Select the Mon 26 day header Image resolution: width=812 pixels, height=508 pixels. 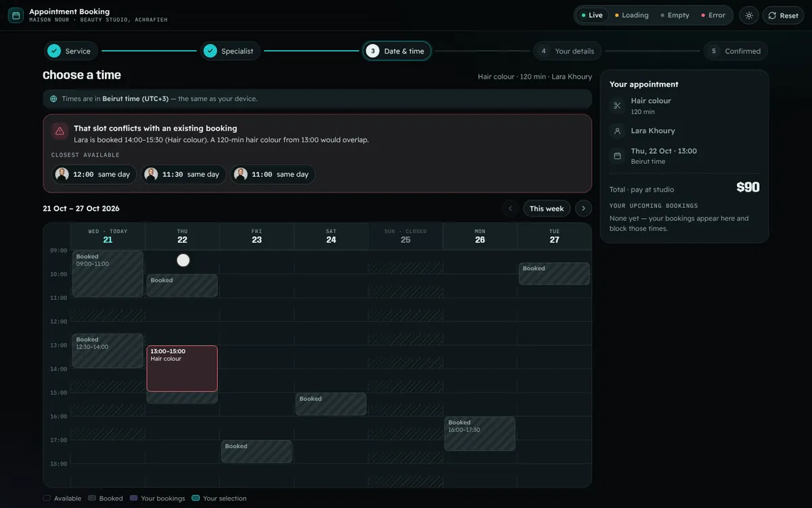coord(480,236)
